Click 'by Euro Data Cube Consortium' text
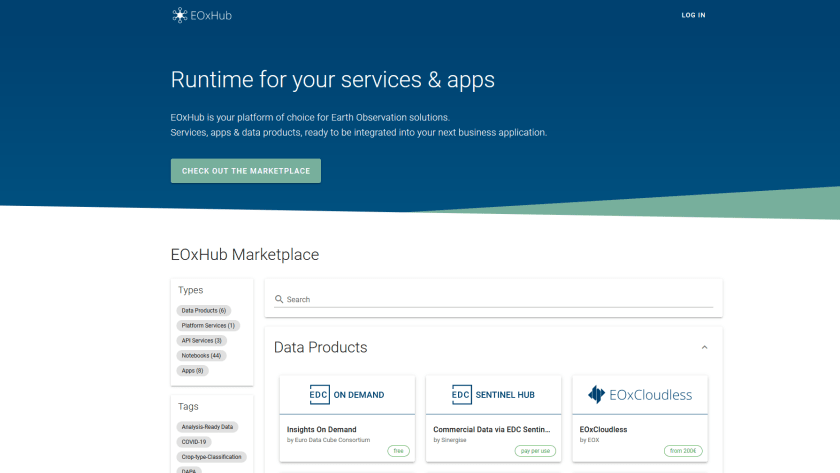Viewport: 840px width, 473px height. tap(328, 440)
